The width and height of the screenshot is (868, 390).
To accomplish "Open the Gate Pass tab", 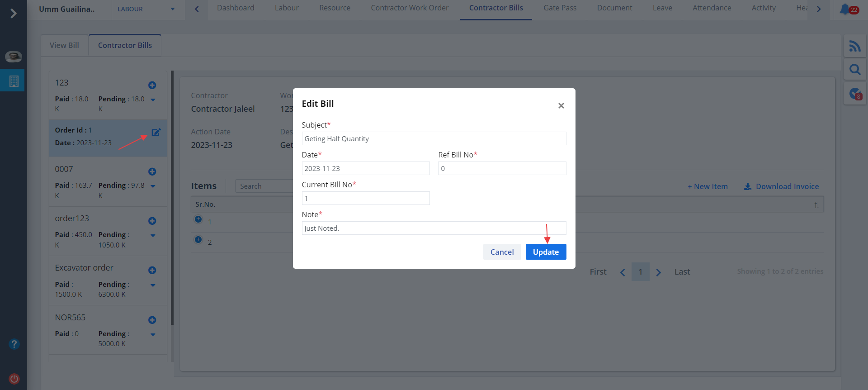I will point(560,8).
